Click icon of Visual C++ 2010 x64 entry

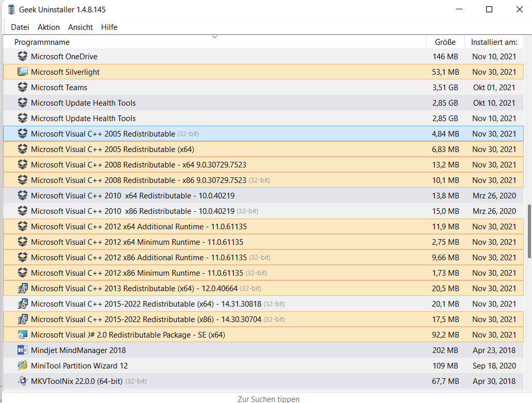pyautogui.click(x=22, y=195)
